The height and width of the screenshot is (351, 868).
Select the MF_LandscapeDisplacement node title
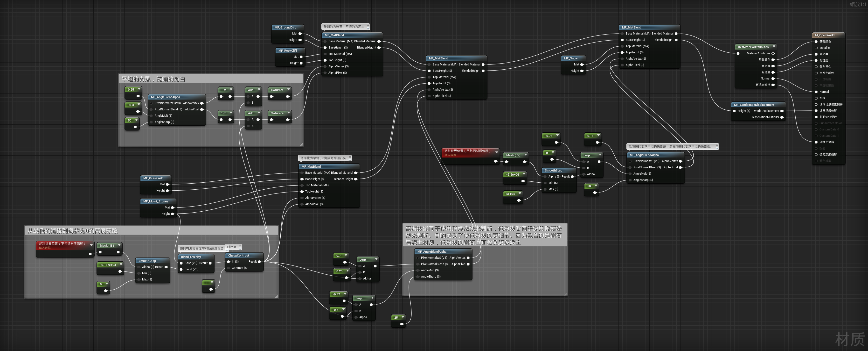(x=754, y=105)
